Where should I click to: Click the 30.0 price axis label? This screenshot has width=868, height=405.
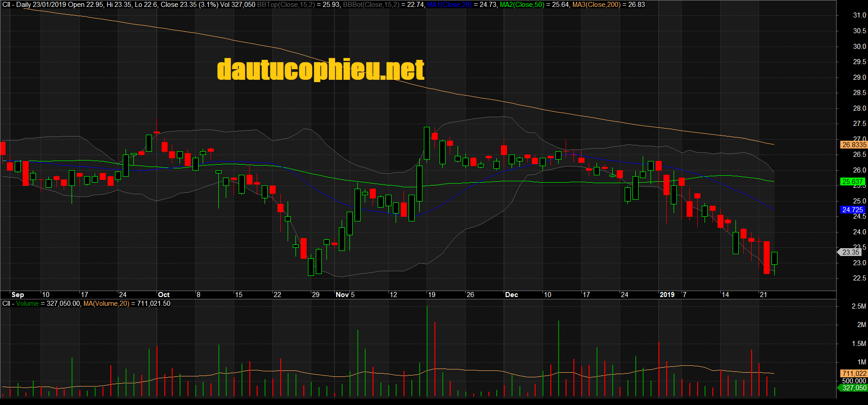[859, 47]
